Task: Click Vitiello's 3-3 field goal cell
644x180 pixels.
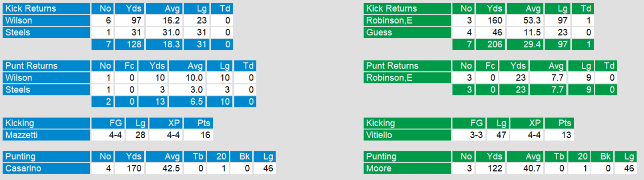Action: (x=476, y=135)
